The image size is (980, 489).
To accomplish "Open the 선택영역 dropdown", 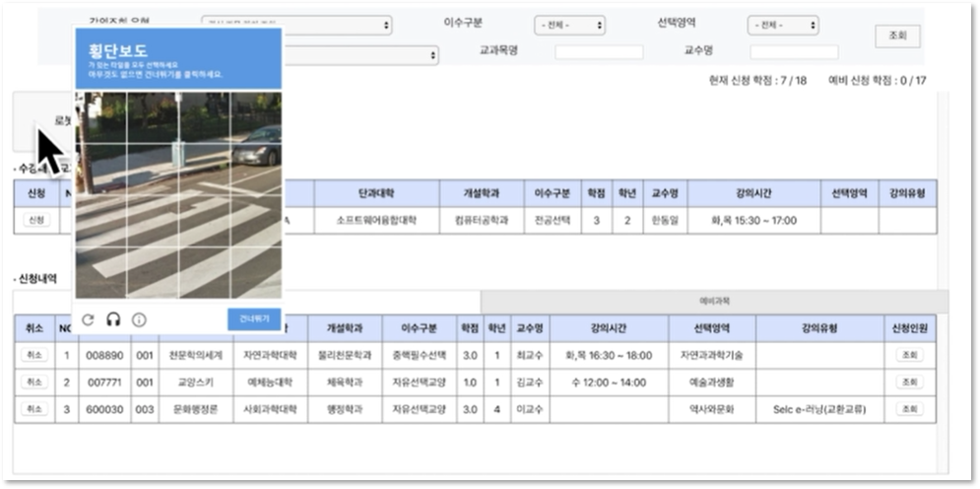I will click(783, 25).
